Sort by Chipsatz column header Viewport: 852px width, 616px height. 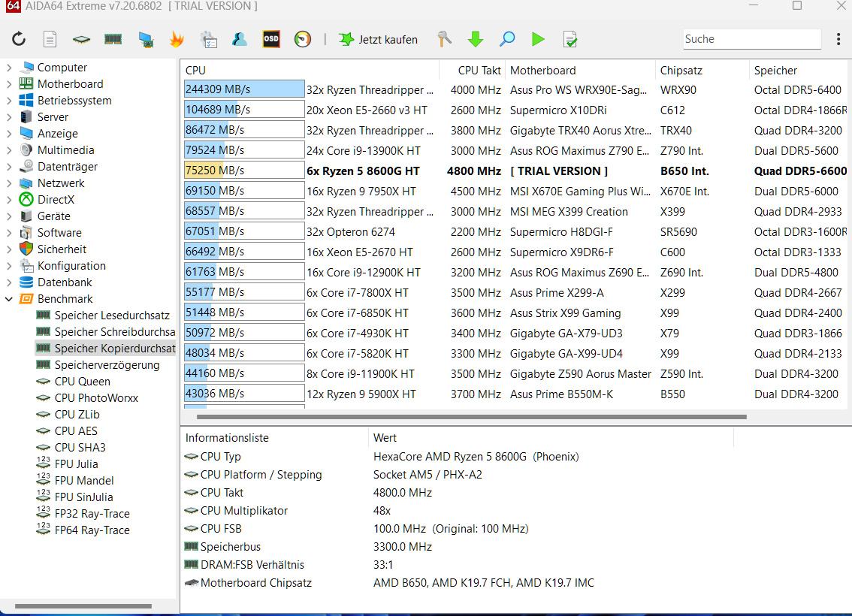pos(702,71)
